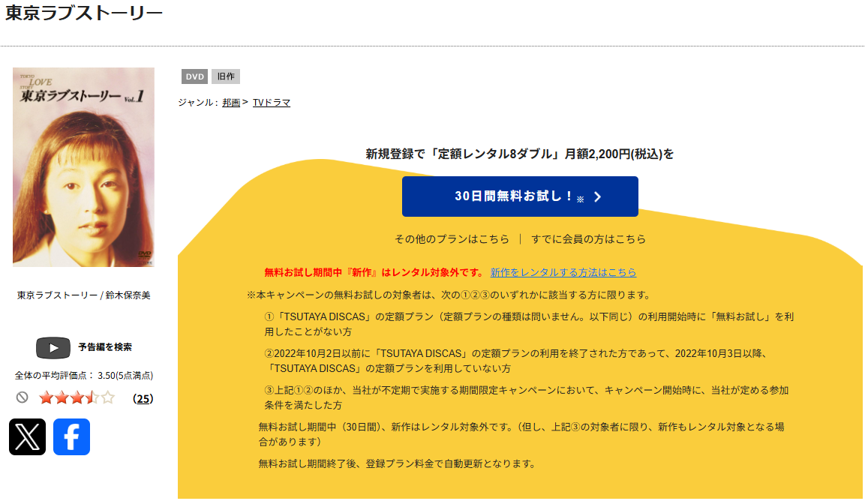Screen dimensions: 865x504
Task: Open すでに会員の方はこちら link
Action: pyautogui.click(x=588, y=238)
